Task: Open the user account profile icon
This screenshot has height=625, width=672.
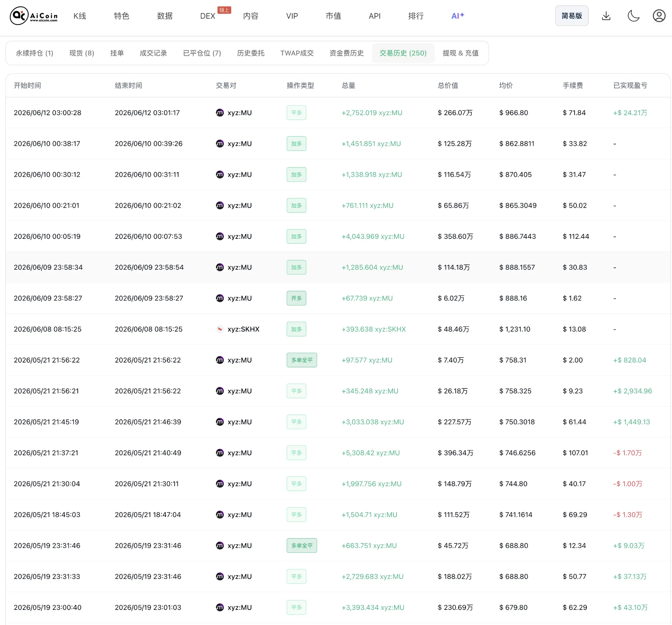Action: coord(659,16)
